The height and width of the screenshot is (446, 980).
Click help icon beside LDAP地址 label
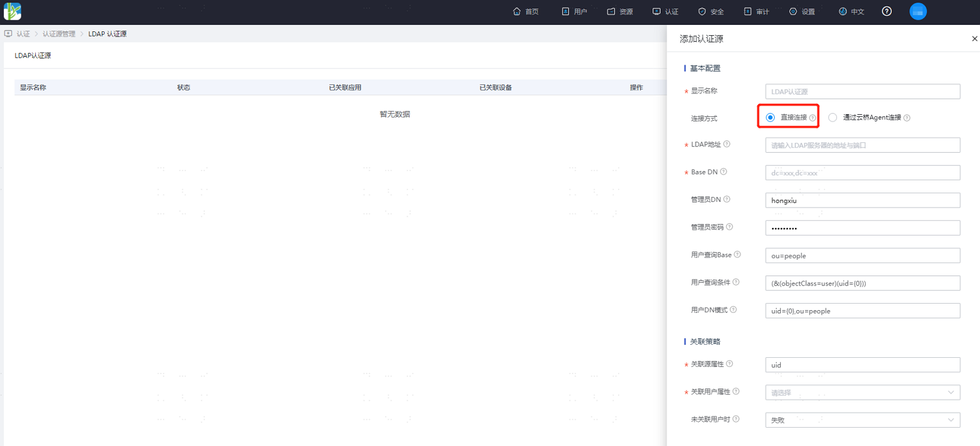[x=727, y=144]
